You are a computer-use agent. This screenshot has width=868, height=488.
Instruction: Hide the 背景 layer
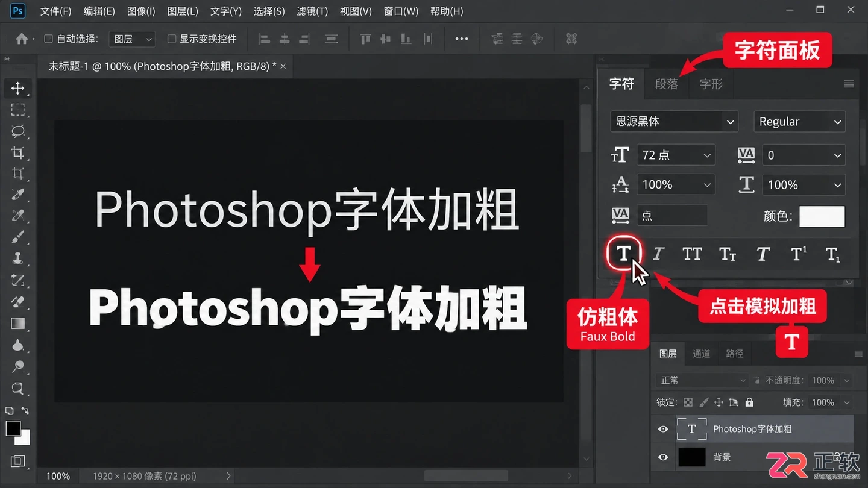pos(663,457)
